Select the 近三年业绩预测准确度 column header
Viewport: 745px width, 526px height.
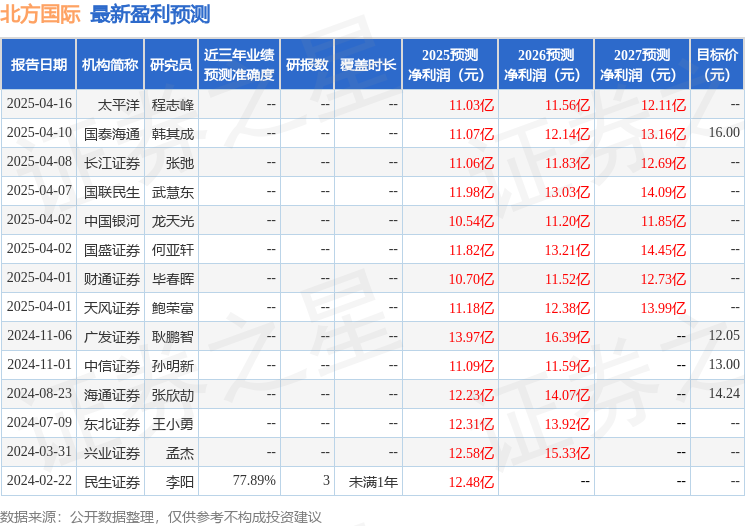pos(239,65)
